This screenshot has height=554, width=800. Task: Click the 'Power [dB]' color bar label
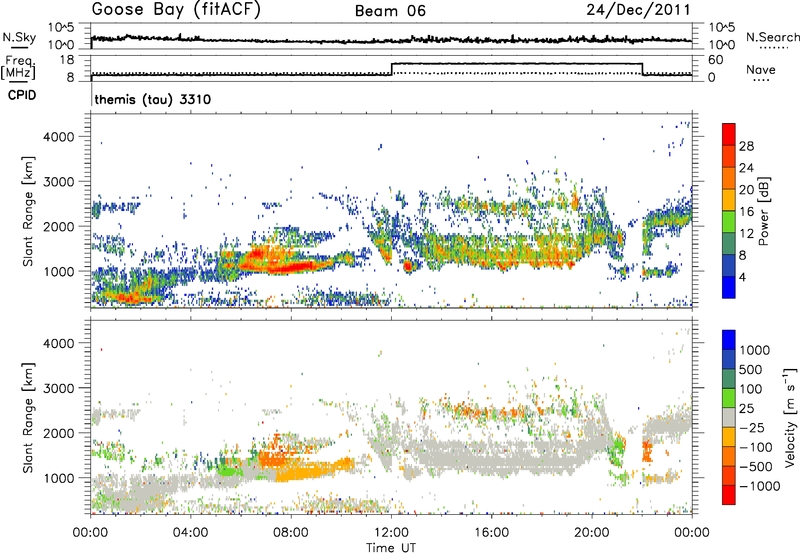coord(764,211)
